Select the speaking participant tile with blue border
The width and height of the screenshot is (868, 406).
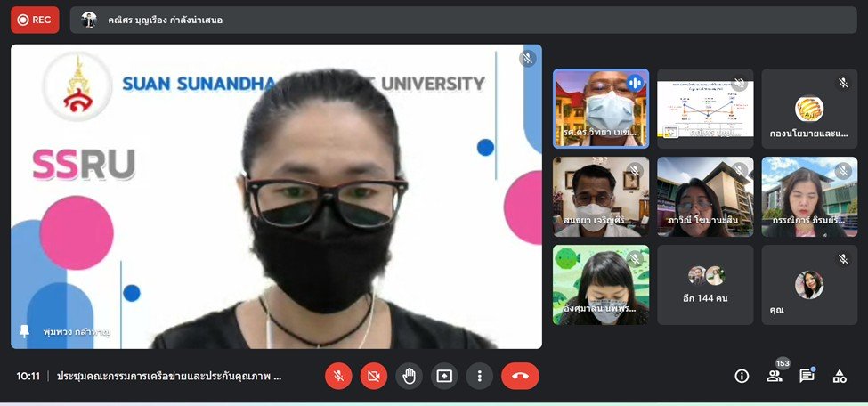(x=601, y=108)
